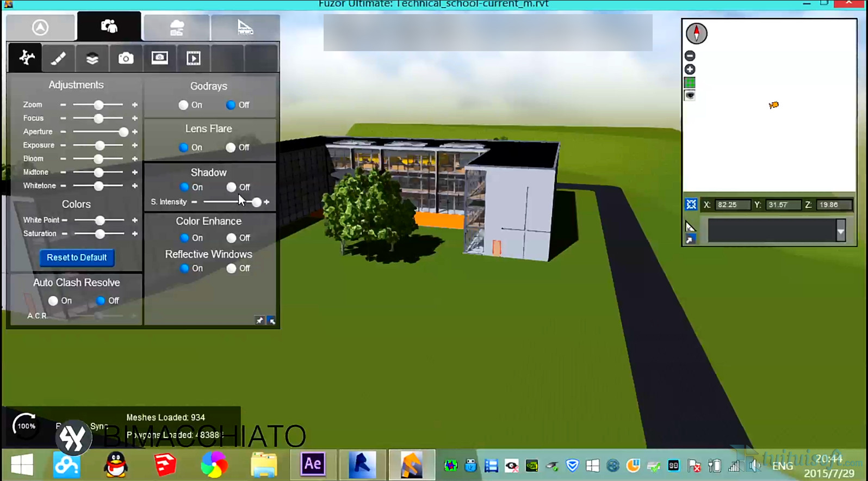This screenshot has width=868, height=481.
Task: Switch to the measurement ruler tab
Action: (245, 27)
